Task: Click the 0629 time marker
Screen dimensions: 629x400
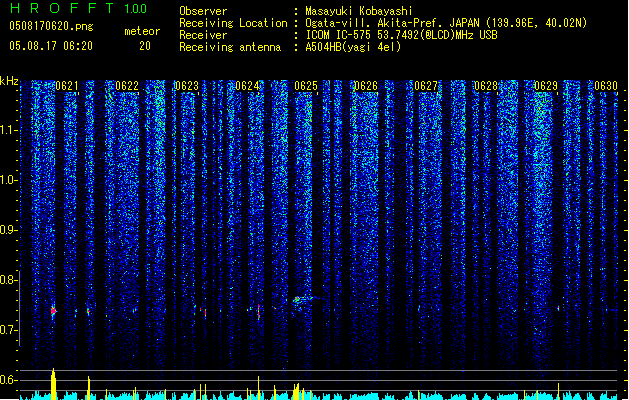Action: [546, 86]
